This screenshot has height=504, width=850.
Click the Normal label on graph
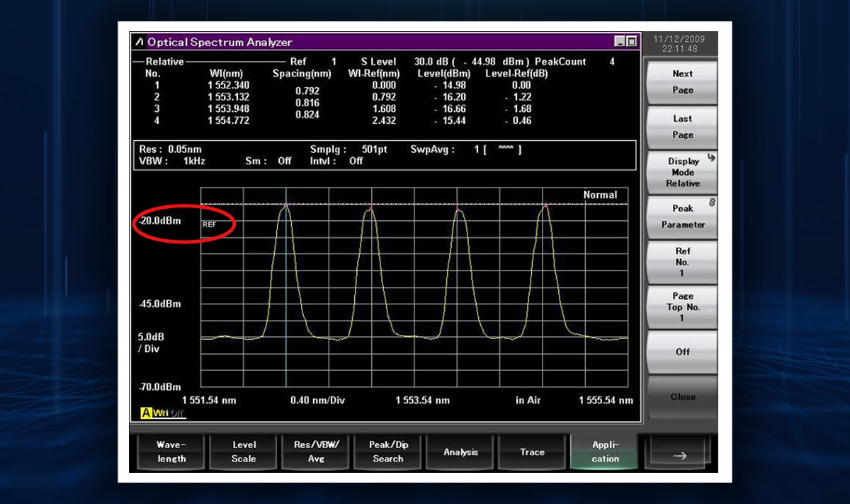[600, 195]
